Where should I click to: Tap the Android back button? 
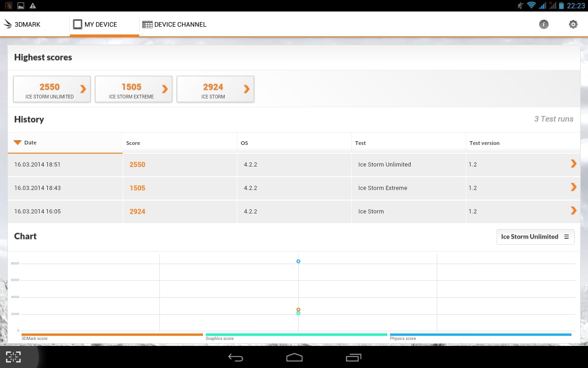(x=236, y=357)
